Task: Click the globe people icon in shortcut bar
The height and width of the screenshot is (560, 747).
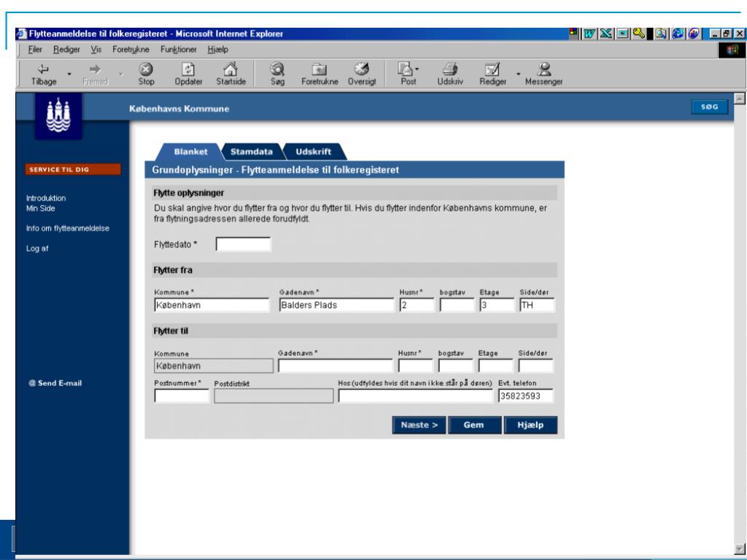Action: point(694,34)
